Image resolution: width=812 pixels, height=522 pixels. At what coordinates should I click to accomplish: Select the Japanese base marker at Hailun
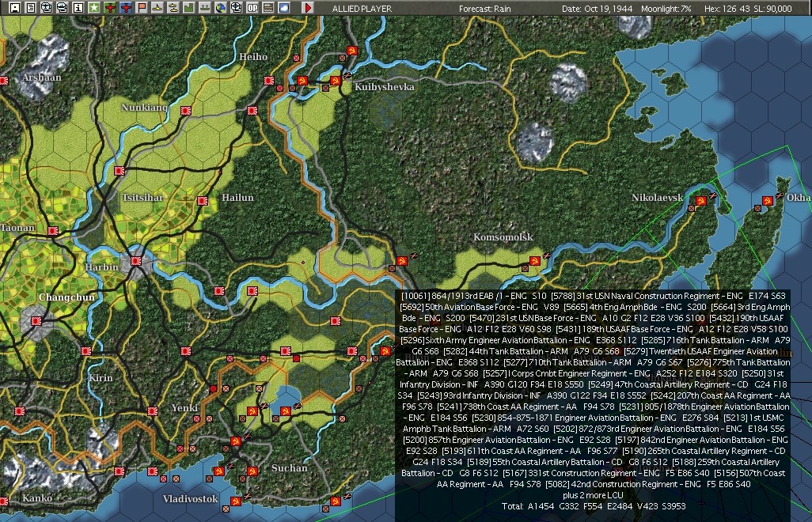click(x=203, y=201)
